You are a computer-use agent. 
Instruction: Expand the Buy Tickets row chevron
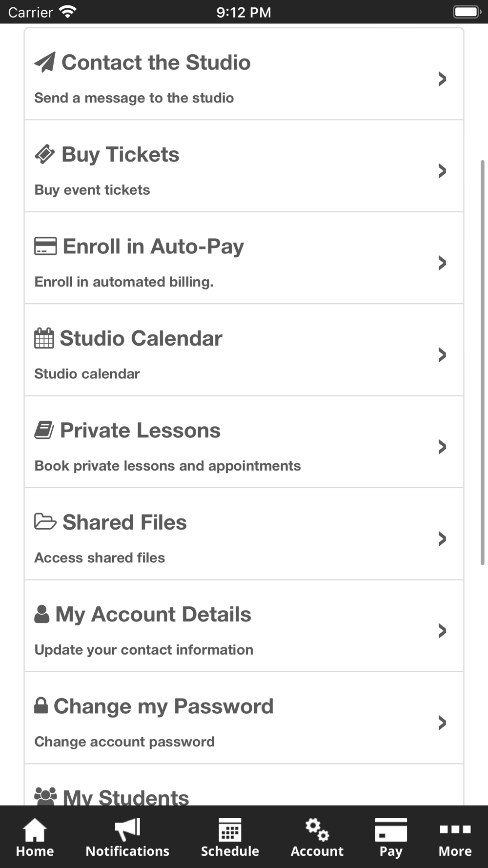[x=442, y=171]
